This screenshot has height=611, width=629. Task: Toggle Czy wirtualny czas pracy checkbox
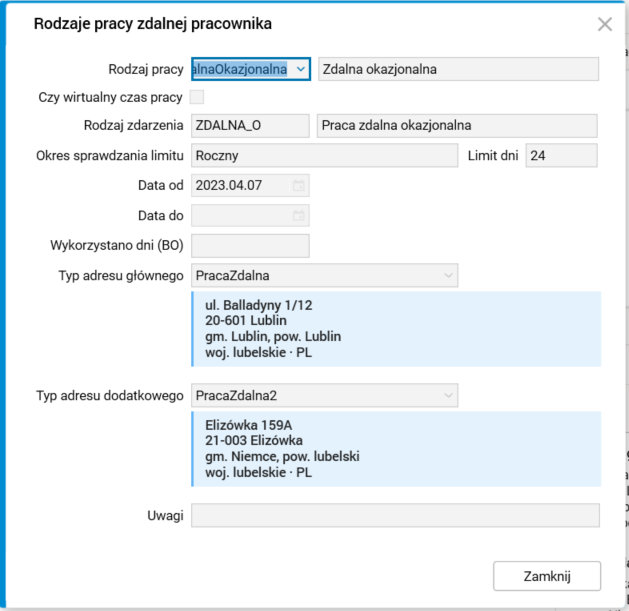tap(197, 97)
